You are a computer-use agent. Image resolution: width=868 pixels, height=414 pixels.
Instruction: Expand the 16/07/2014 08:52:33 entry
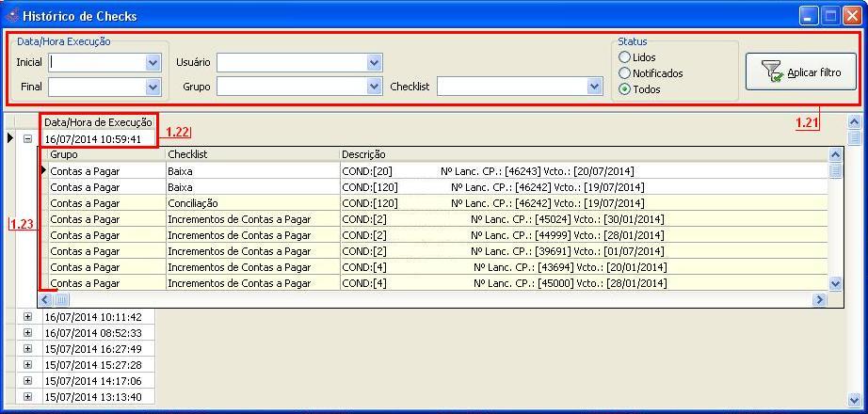point(27,334)
